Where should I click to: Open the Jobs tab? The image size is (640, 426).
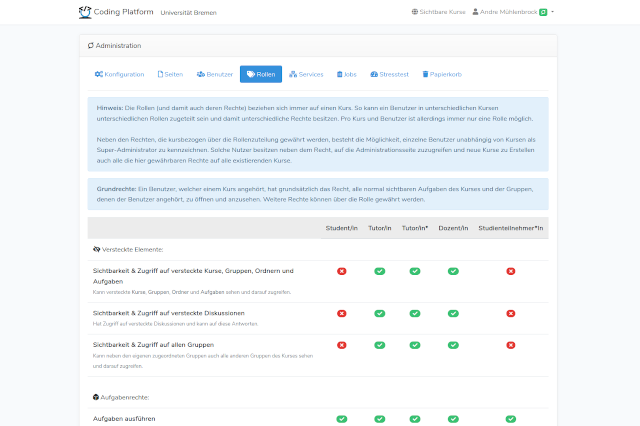pos(347,74)
